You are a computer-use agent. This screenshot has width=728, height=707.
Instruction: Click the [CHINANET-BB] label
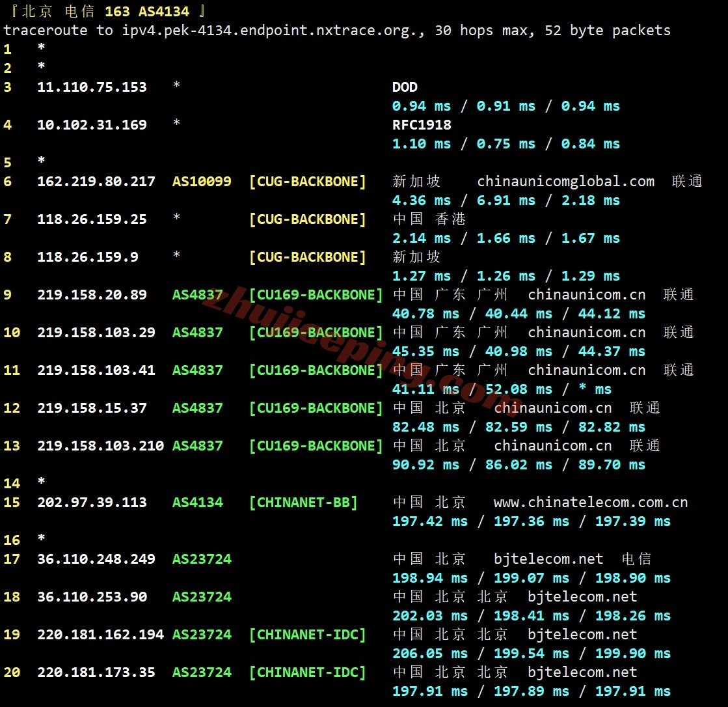point(303,503)
